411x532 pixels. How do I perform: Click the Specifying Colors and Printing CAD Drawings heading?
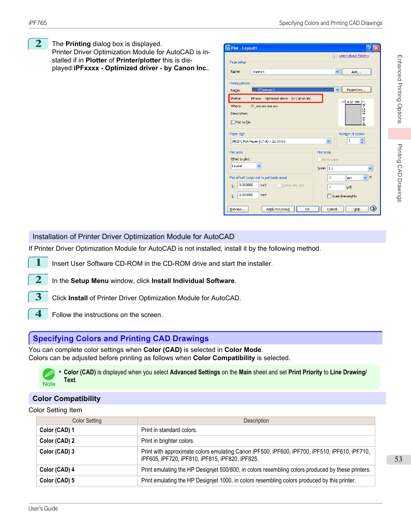pyautogui.click(x=121, y=339)
